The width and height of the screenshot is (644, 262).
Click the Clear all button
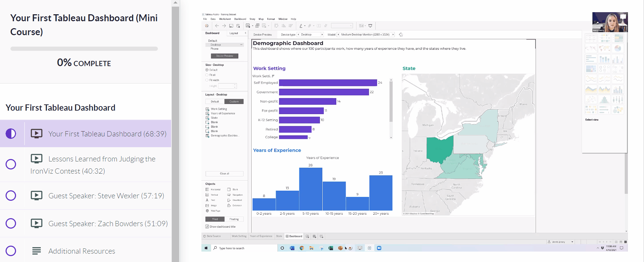(224, 174)
